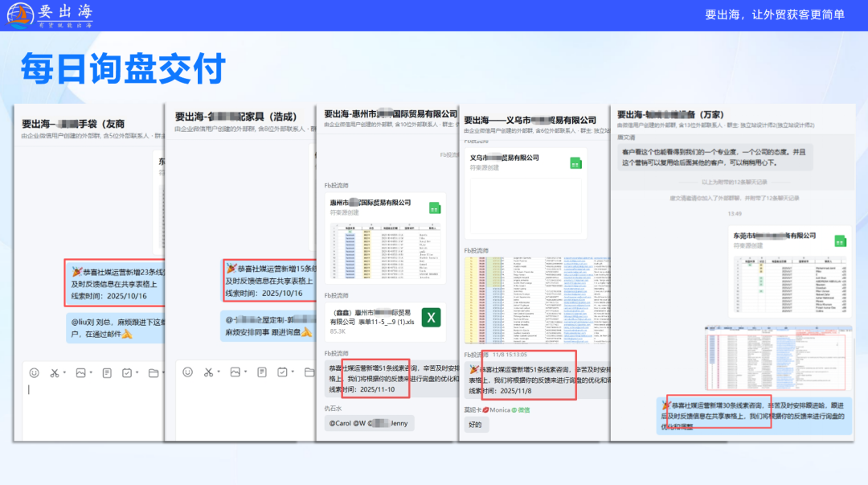The height and width of the screenshot is (485, 868).
Task: Click green sheet icon on 义乌市 card
Action: [x=575, y=163]
